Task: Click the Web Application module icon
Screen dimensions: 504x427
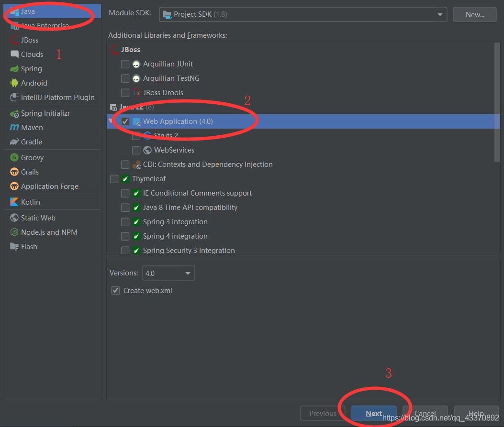Action: (137, 121)
